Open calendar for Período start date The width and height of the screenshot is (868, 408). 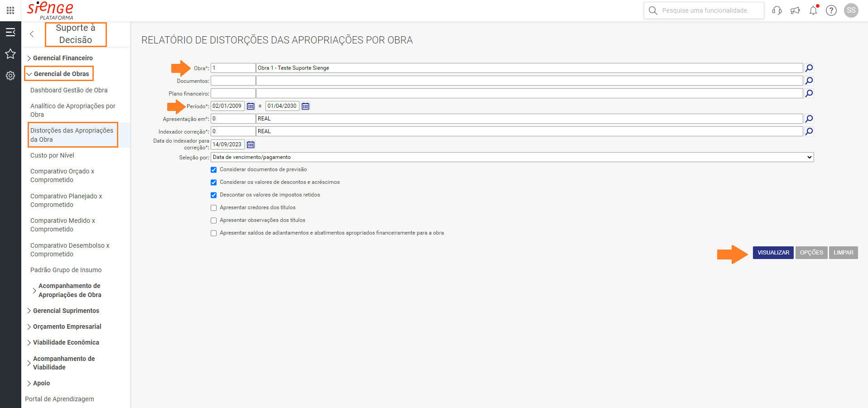(251, 106)
